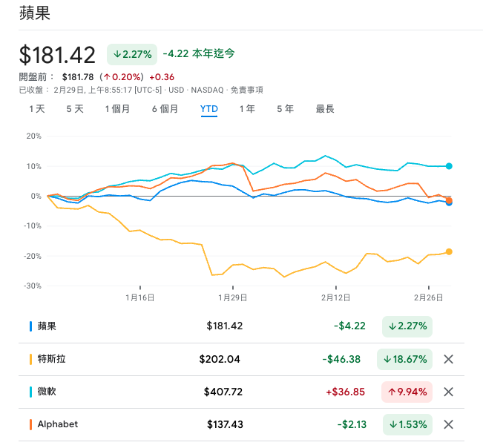This screenshot has width=483, height=448.
Task: Open the 特斯拉 stock row
Action: click(241, 359)
